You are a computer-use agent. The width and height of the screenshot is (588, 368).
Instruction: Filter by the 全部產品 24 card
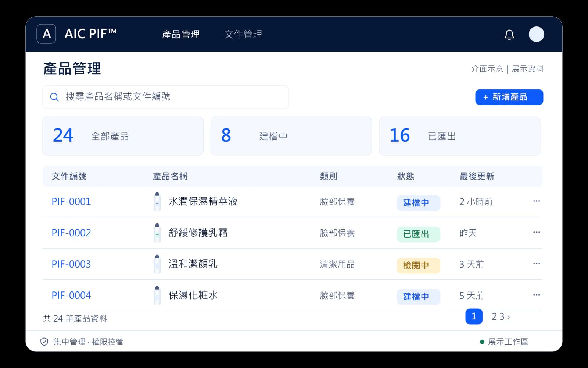click(123, 136)
